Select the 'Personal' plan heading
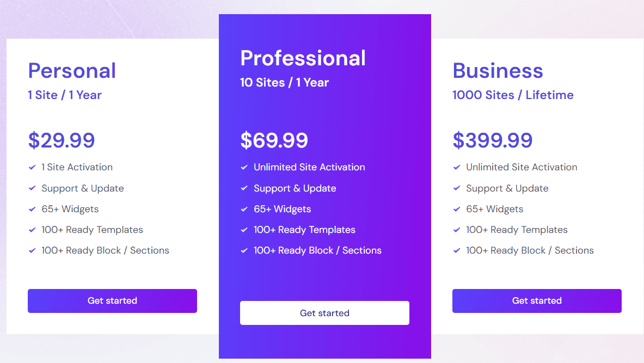The image size is (644, 363). pos(72,71)
